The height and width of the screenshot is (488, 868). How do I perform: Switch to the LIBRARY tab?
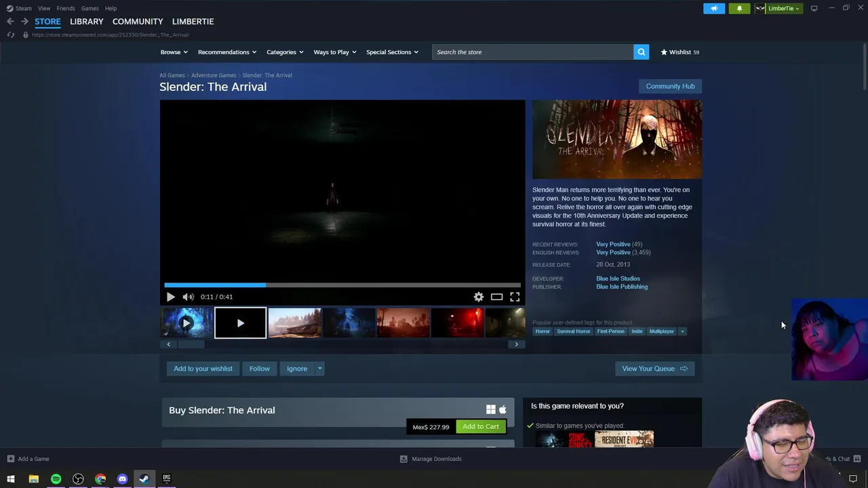[x=87, y=22]
